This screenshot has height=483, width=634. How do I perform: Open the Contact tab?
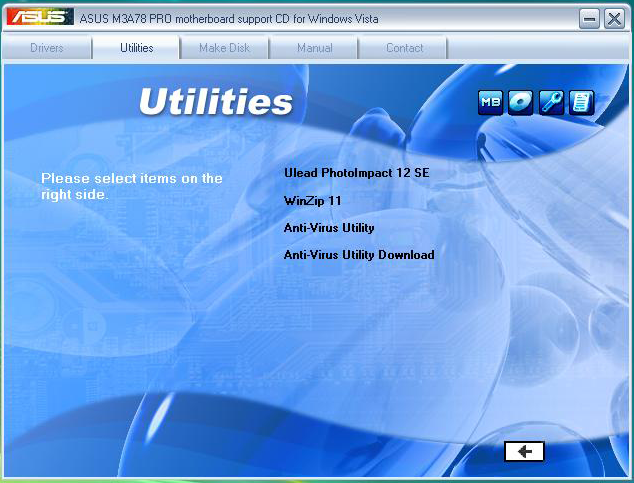[x=404, y=48]
